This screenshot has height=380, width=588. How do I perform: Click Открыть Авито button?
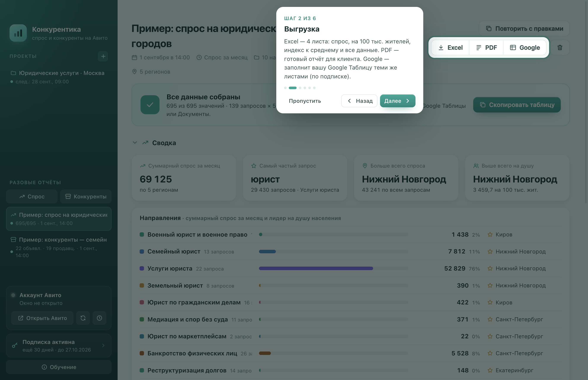point(43,318)
